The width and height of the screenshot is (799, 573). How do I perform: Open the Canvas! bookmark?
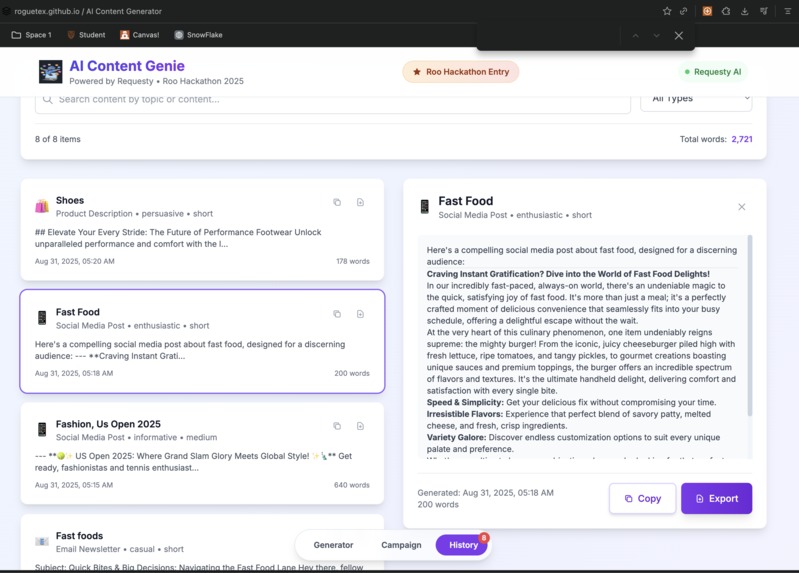pyautogui.click(x=140, y=35)
